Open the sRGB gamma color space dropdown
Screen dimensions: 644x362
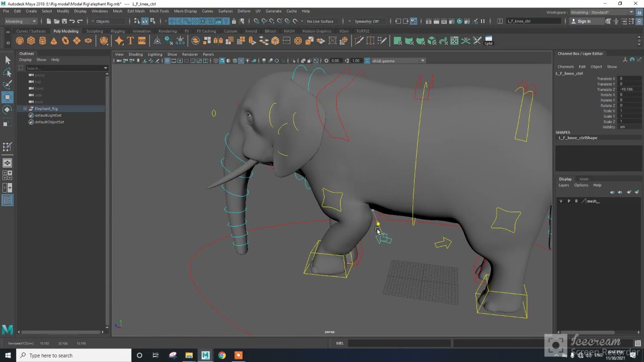398,61
